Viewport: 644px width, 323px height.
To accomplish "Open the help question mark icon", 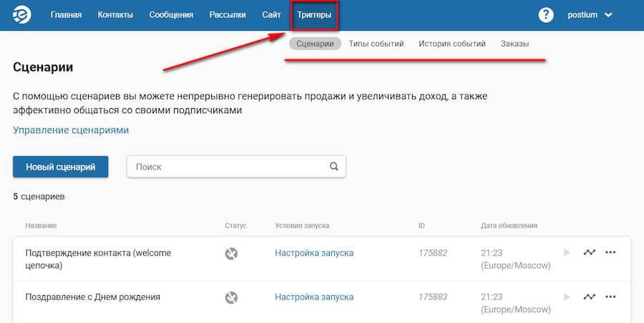I will click(x=546, y=15).
